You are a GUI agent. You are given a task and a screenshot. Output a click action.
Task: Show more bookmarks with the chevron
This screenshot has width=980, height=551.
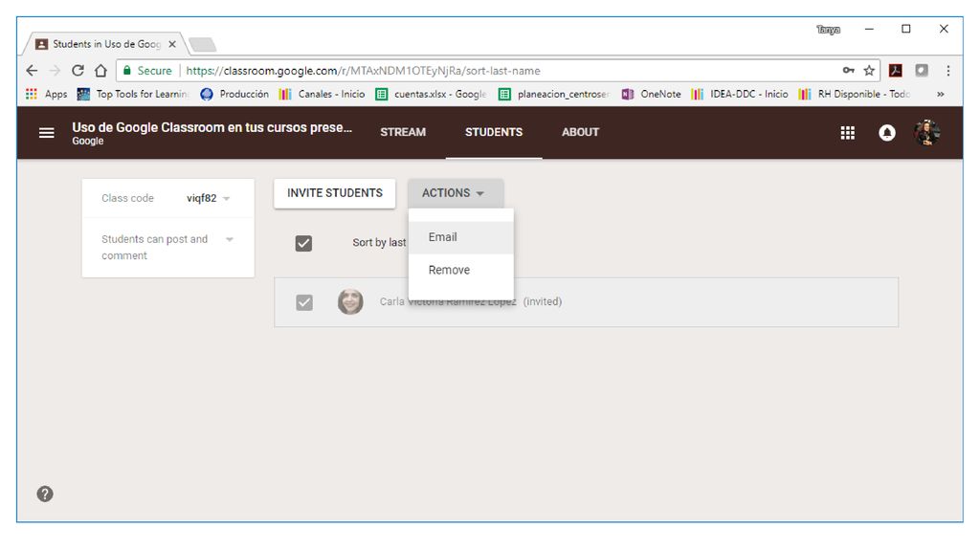coord(940,94)
